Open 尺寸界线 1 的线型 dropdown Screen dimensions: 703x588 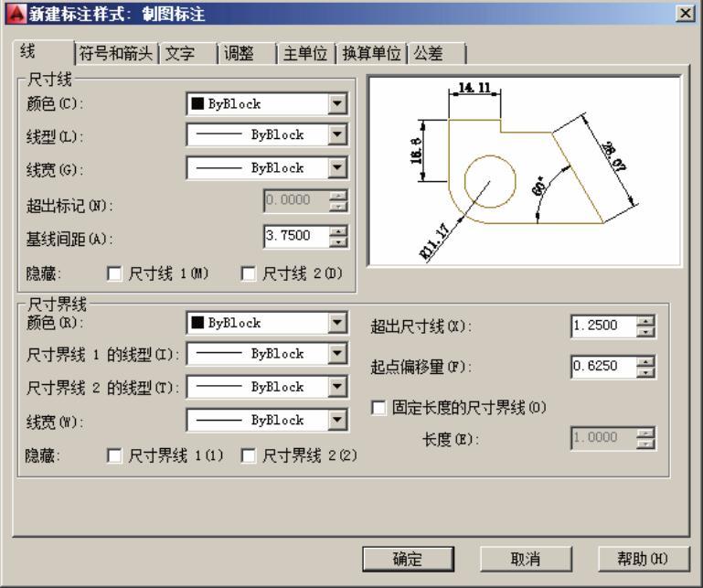pyautogui.click(x=339, y=354)
